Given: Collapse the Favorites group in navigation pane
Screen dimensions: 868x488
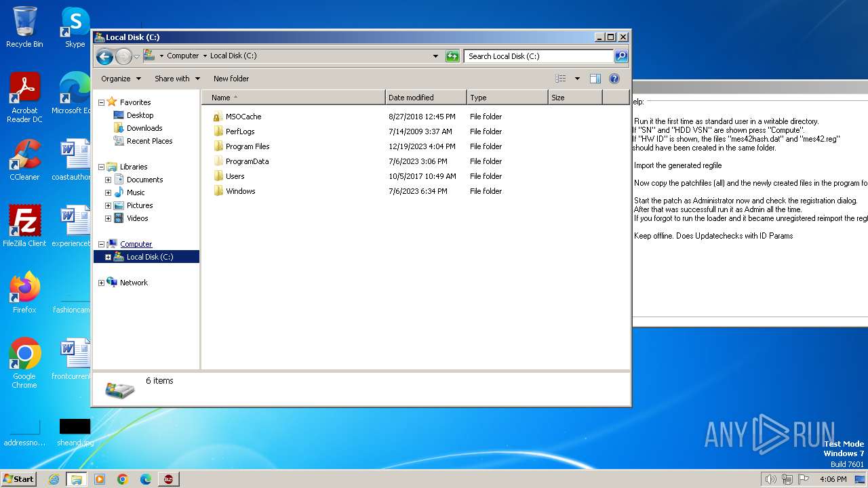Looking at the screenshot, I should click(101, 102).
